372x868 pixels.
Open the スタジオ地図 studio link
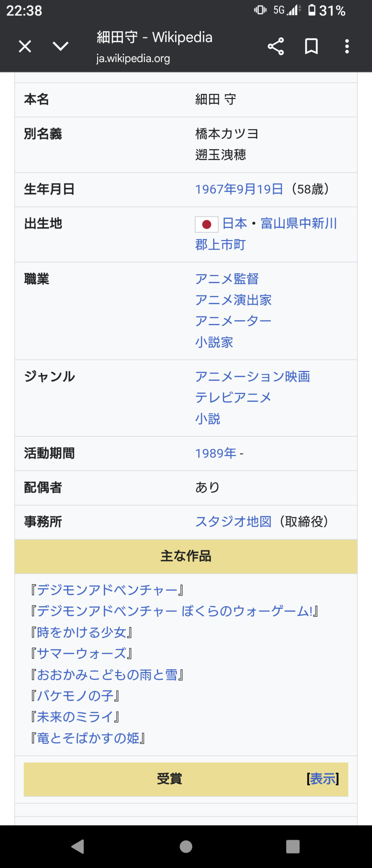(233, 522)
